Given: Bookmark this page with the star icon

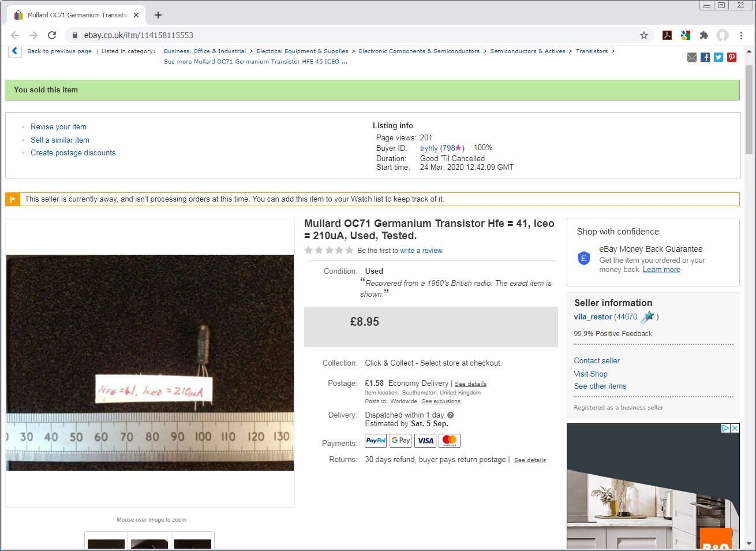Looking at the screenshot, I should click(x=644, y=35).
